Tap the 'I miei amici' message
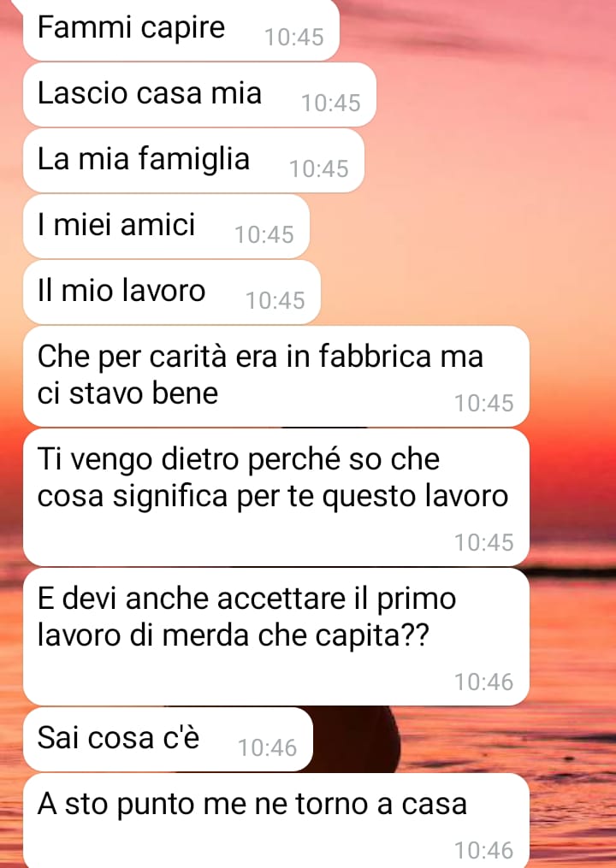The image size is (616, 868). (166, 227)
